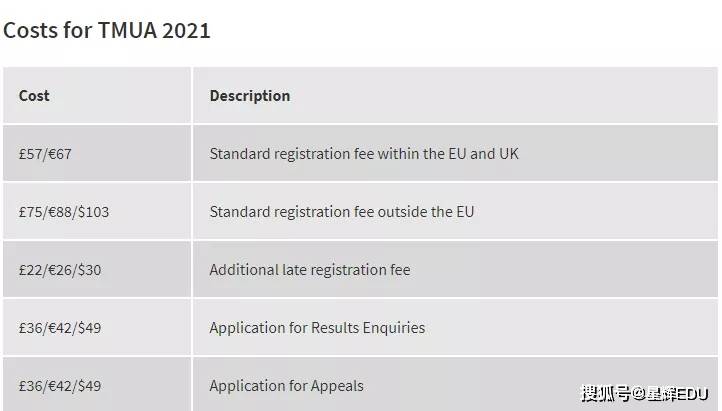Click the word TMUA in the heading
The image size is (722, 411).
128,30
